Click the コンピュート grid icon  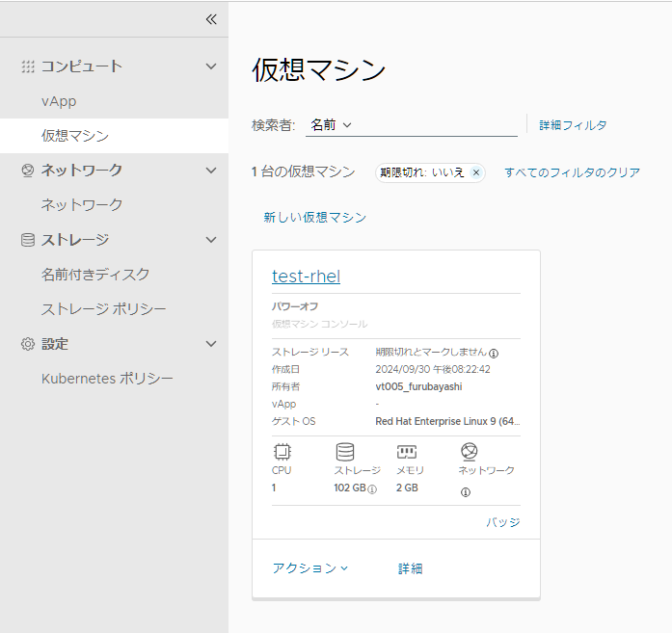[28, 66]
